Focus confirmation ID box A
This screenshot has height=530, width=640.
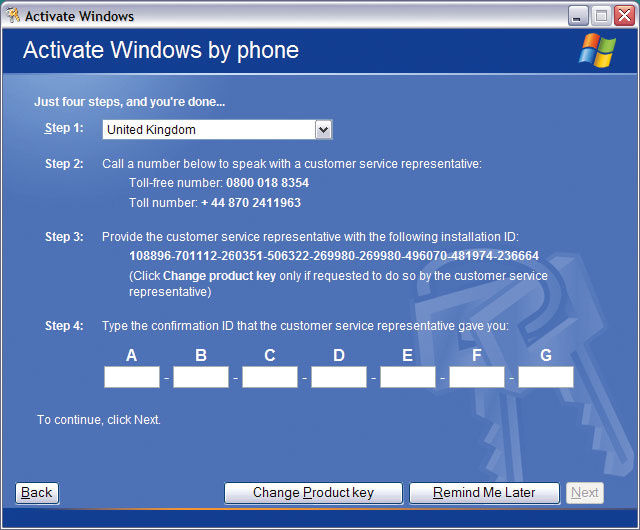tap(132, 377)
